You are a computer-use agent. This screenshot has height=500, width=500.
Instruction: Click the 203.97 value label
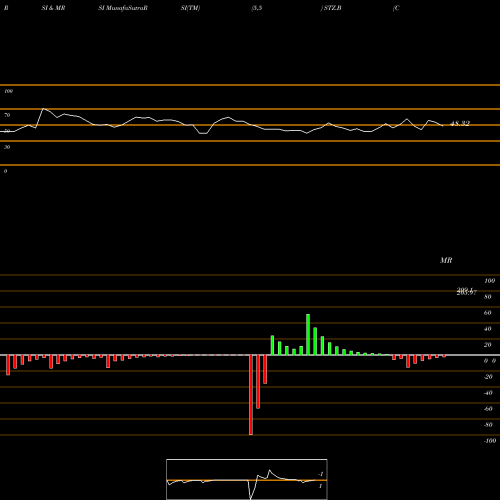point(467,293)
